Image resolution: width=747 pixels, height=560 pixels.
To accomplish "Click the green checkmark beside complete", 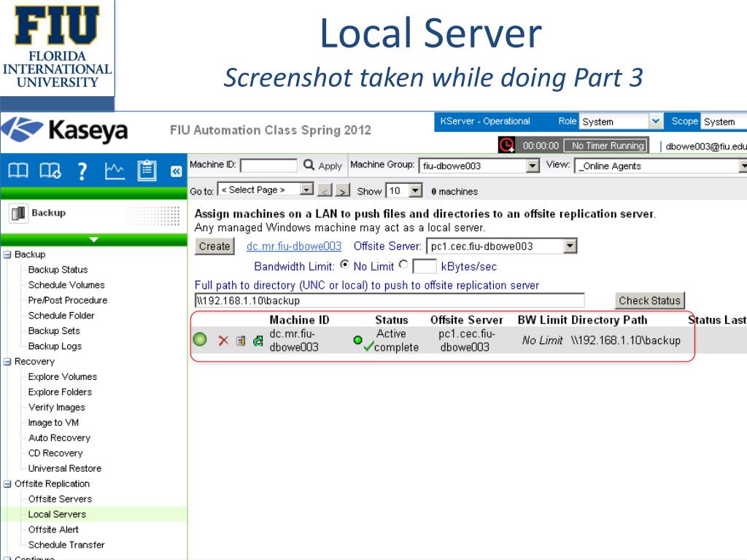I will pyautogui.click(x=368, y=346).
